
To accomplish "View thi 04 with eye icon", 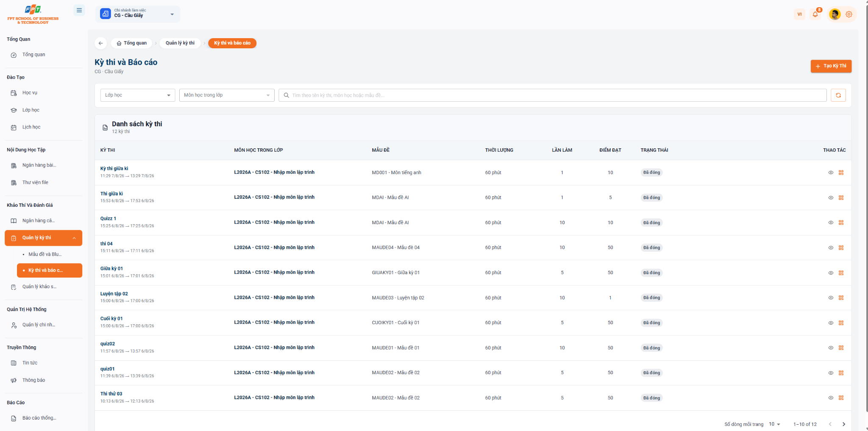I will 831,247.
